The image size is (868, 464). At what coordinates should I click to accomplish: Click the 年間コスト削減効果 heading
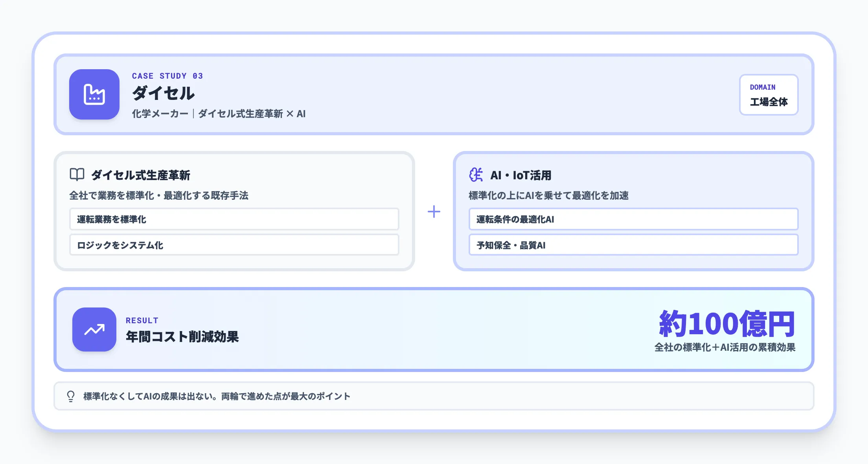[x=182, y=337]
